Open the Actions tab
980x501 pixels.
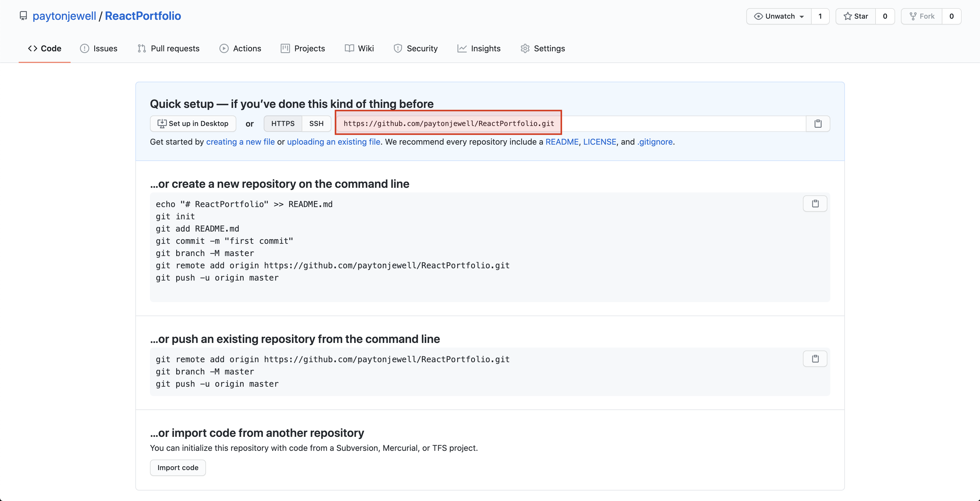click(x=240, y=49)
